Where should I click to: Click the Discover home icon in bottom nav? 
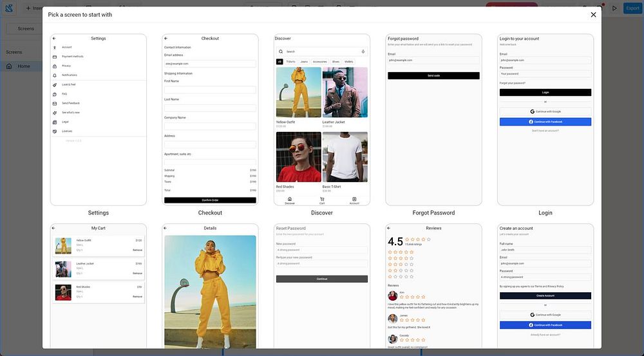[x=290, y=199]
